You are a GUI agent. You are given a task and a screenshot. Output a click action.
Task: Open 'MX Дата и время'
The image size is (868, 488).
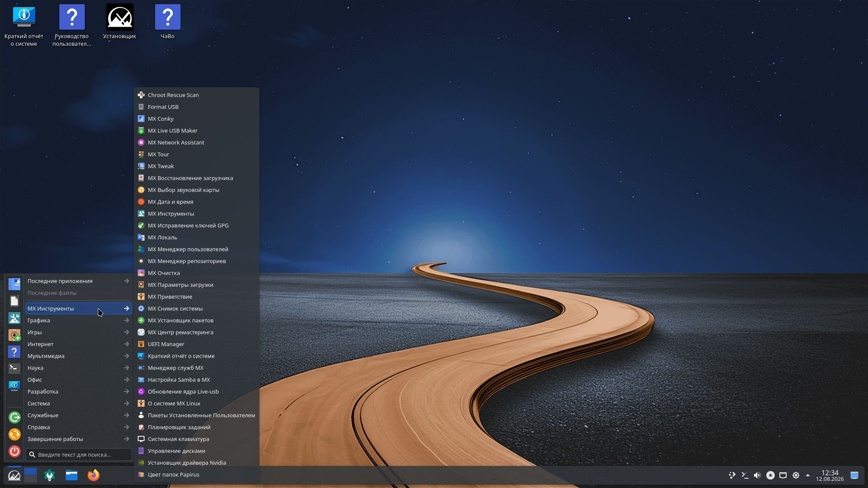coord(197,202)
